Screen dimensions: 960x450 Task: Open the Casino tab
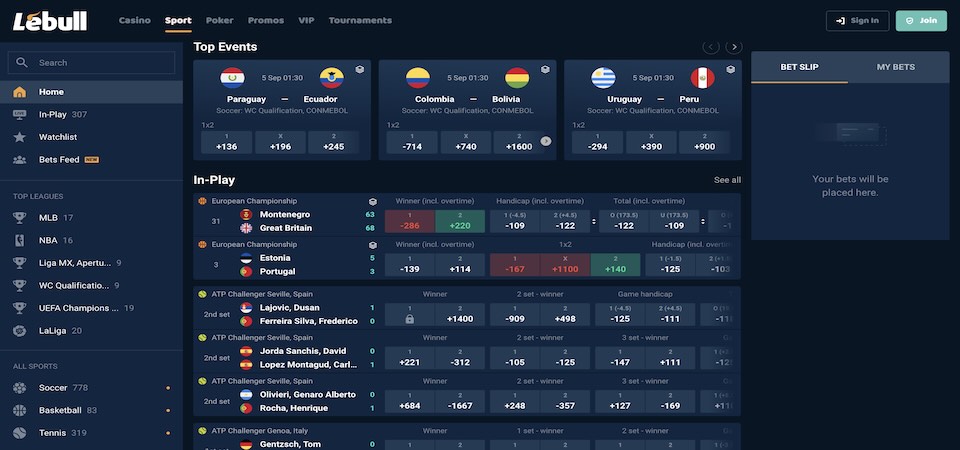coord(135,20)
